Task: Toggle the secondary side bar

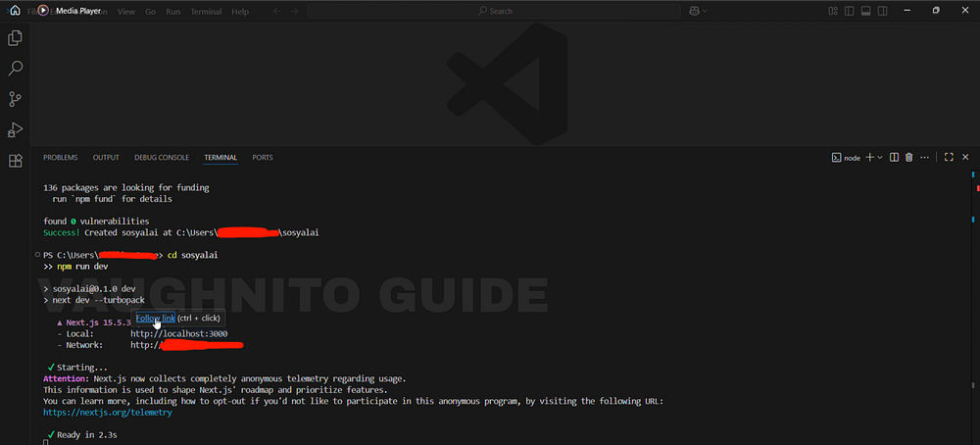Action: point(883,11)
